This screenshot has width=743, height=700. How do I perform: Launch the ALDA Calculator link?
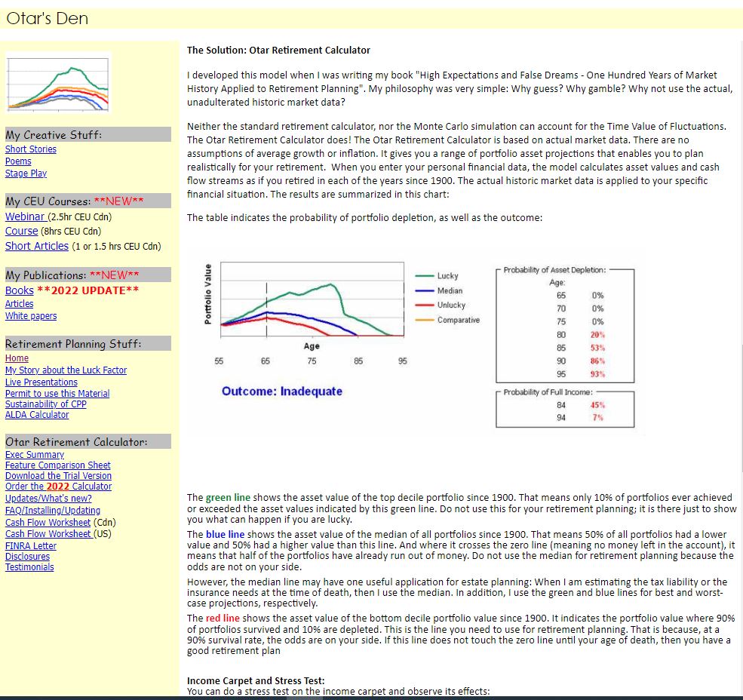(x=37, y=415)
